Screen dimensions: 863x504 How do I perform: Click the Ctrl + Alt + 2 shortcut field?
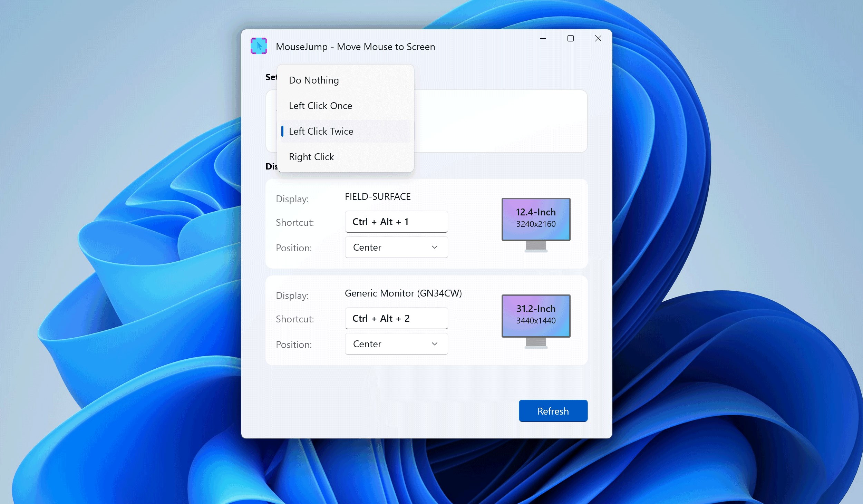click(396, 318)
